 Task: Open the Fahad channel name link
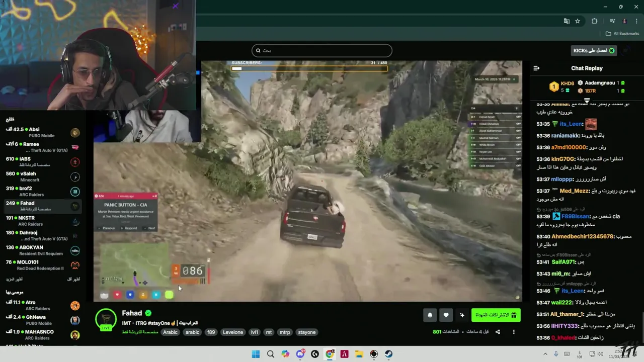[132, 313]
